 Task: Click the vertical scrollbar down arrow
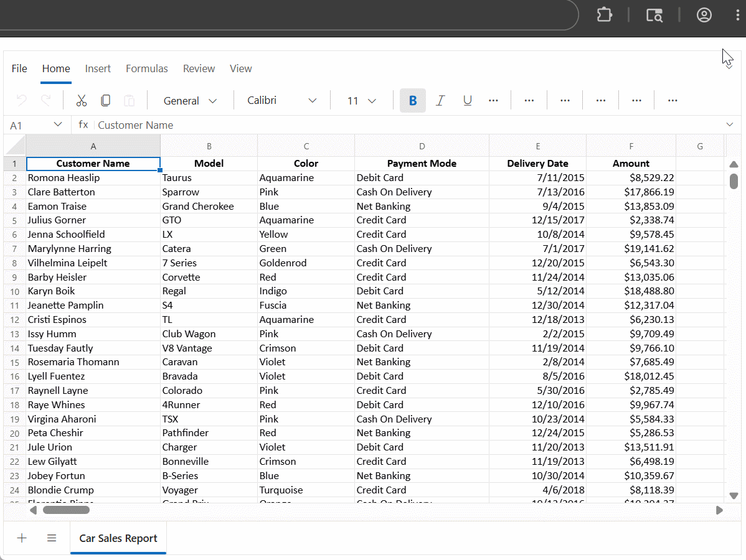(734, 495)
